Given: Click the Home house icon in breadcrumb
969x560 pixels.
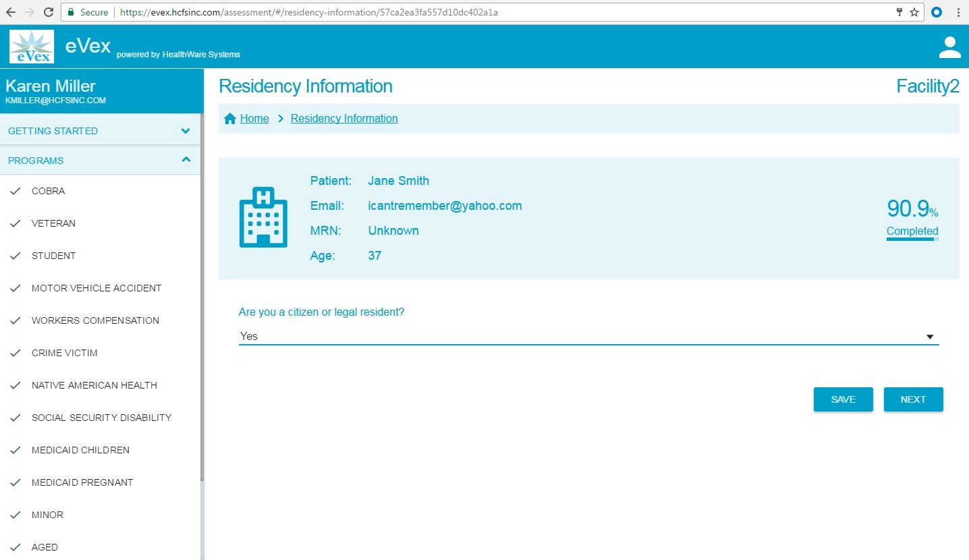Looking at the screenshot, I should click(x=230, y=119).
